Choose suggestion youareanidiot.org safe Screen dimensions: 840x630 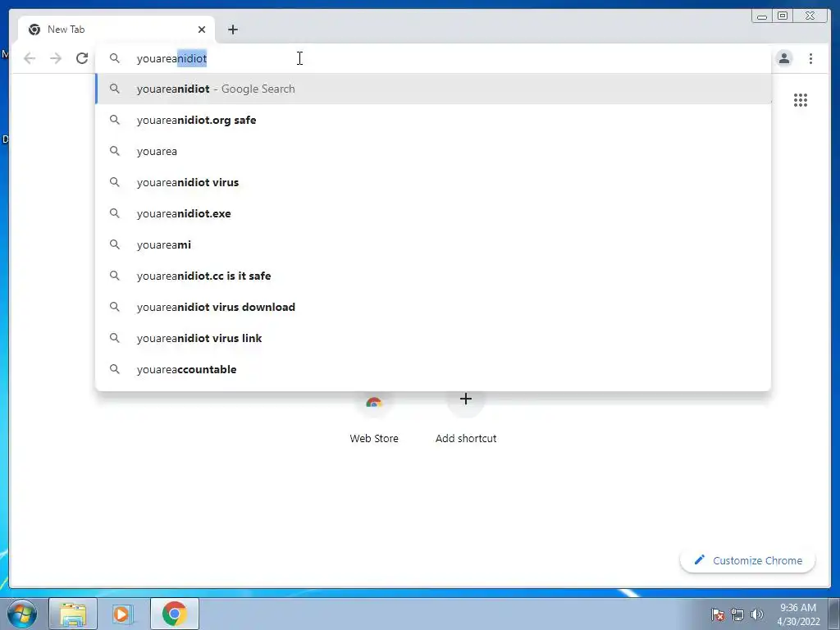tap(433, 120)
